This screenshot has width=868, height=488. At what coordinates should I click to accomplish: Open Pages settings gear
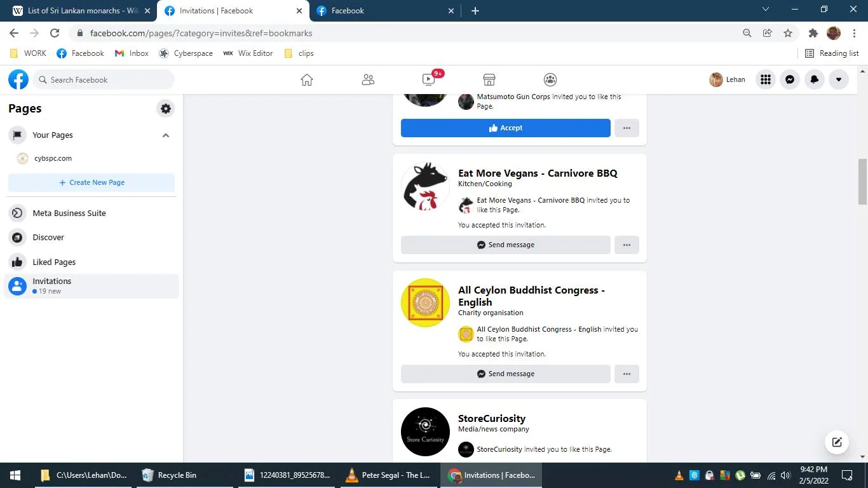tap(166, 109)
